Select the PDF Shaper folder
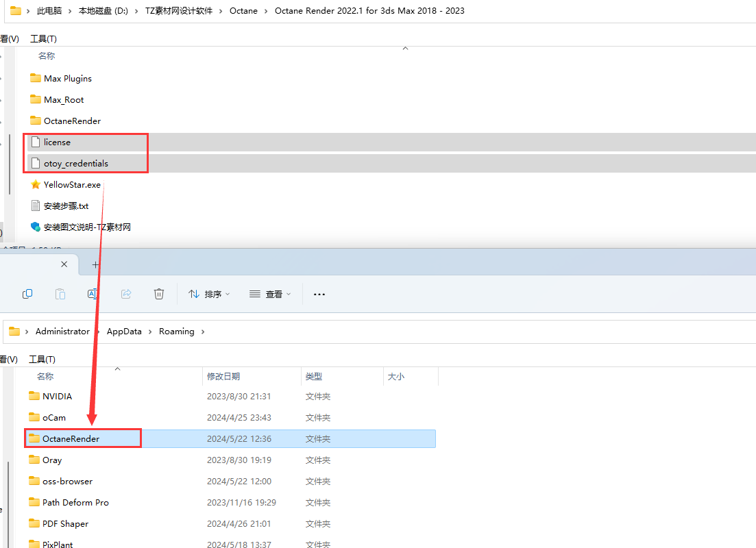 [58, 523]
